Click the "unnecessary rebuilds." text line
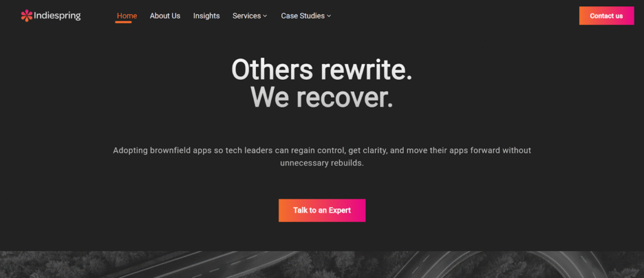 point(322,163)
